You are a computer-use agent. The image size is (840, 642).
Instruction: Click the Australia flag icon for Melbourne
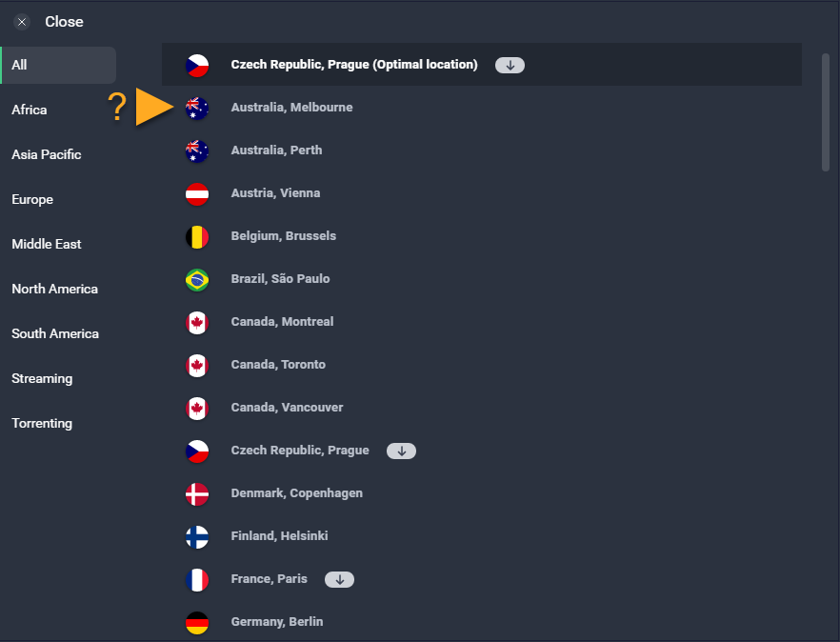pyautogui.click(x=197, y=109)
